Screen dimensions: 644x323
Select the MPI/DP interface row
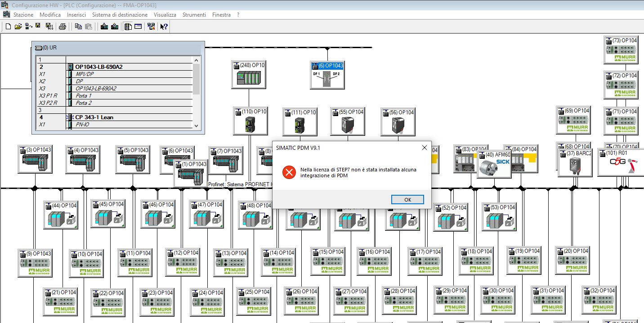click(114, 74)
